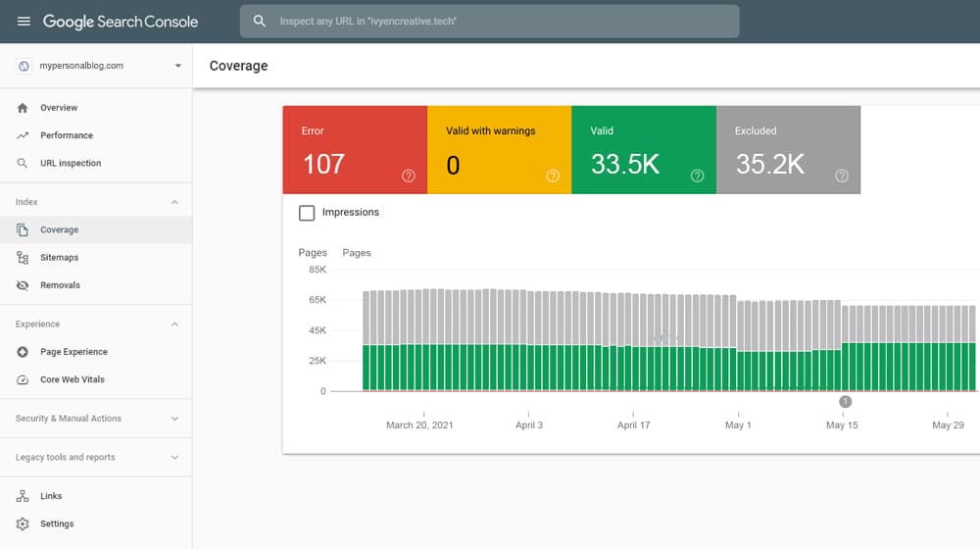This screenshot has width=980, height=549.
Task: Open the Page Experience report
Action: [96, 351]
